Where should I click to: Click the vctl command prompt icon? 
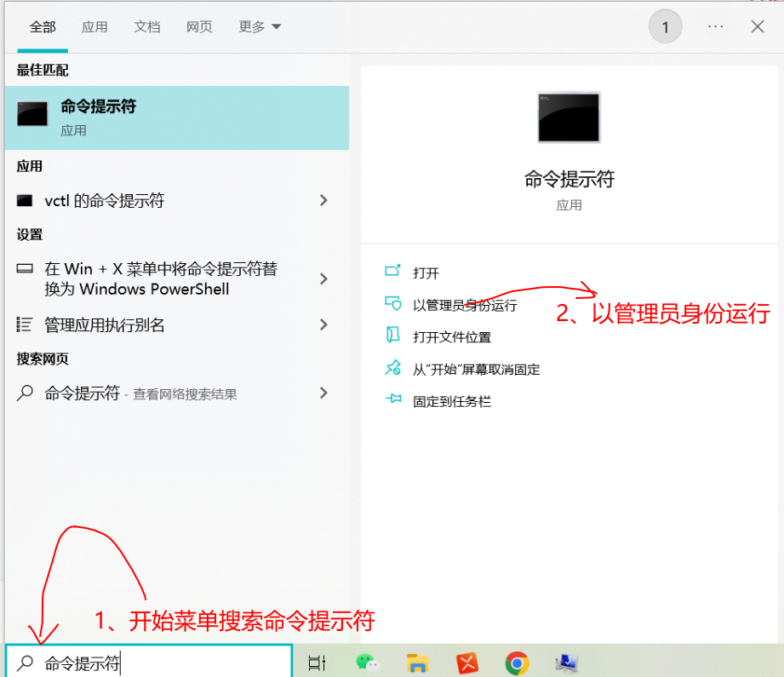coord(25,201)
